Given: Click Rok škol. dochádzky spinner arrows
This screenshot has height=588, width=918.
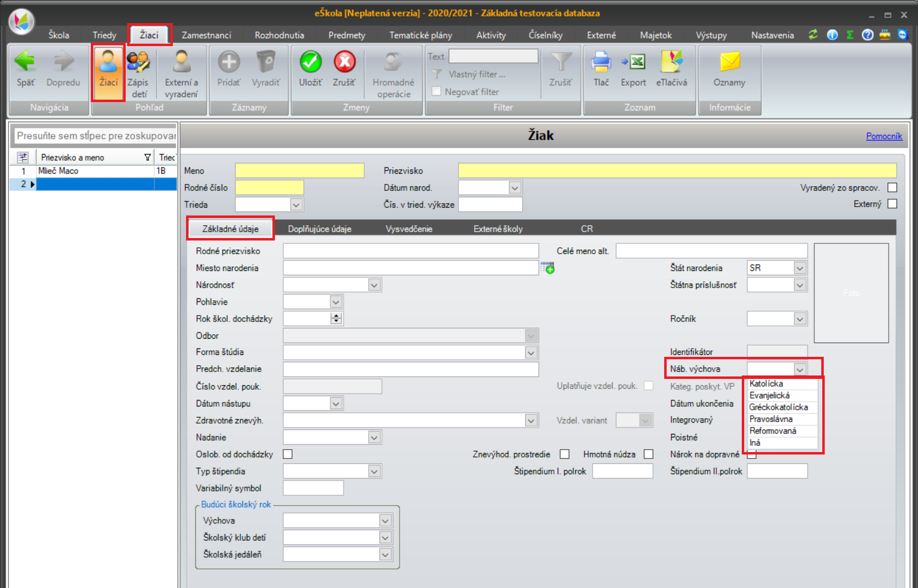Looking at the screenshot, I should coord(336,319).
